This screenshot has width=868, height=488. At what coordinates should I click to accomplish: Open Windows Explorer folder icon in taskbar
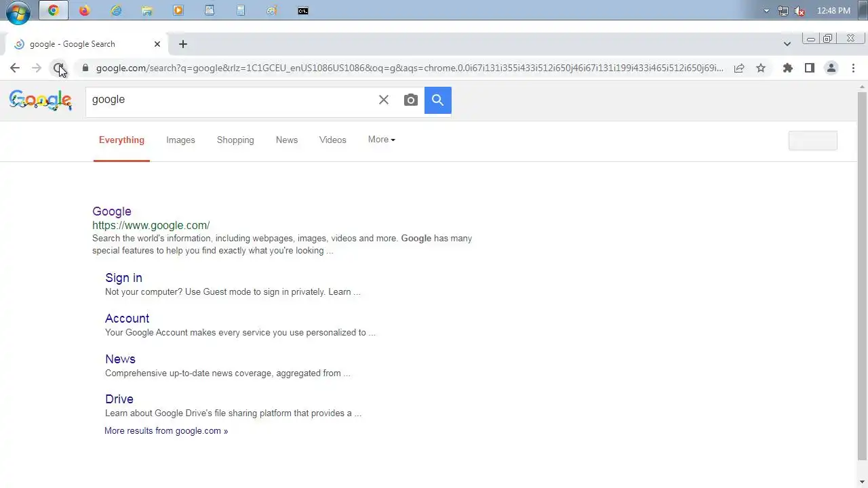click(x=147, y=10)
